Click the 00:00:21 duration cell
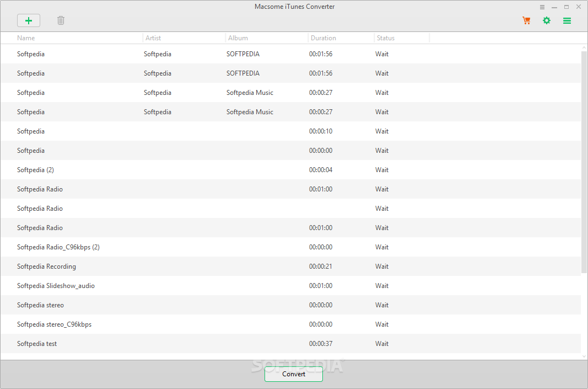 click(x=321, y=266)
